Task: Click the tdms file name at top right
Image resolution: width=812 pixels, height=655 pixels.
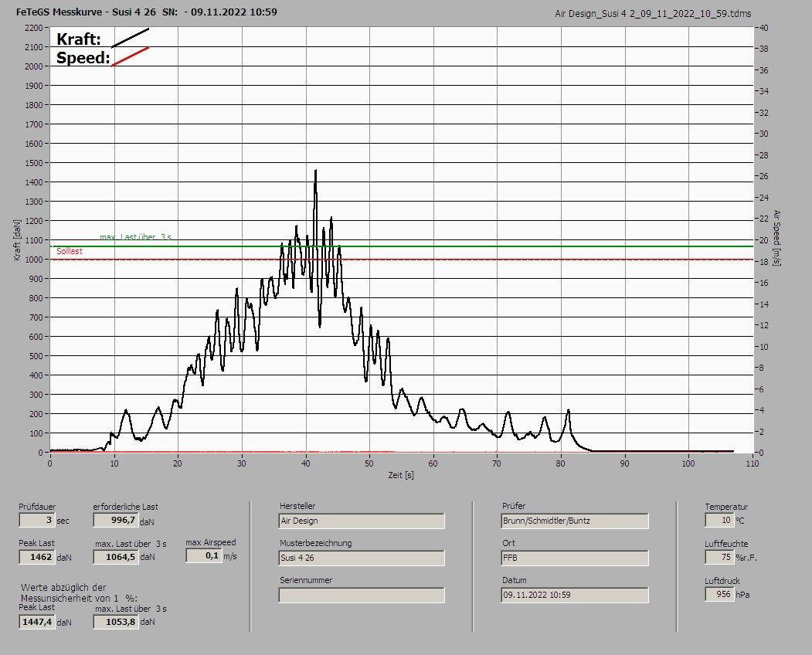Action: [653, 14]
